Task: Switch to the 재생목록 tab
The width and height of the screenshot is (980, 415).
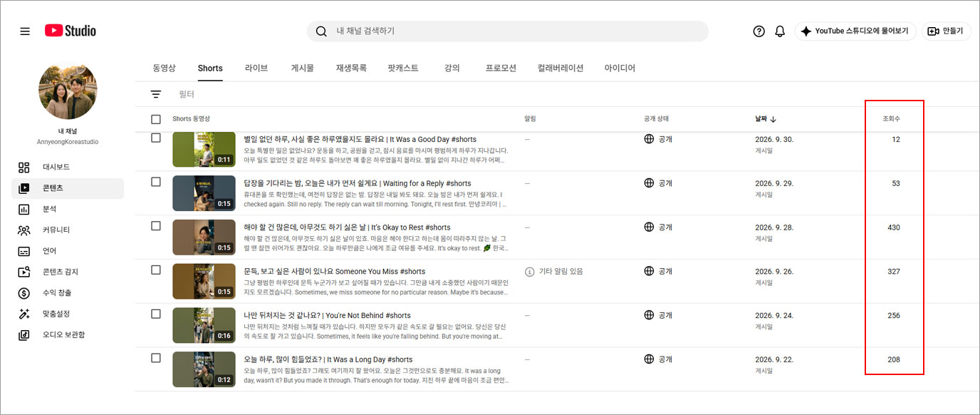Action: pos(351,68)
